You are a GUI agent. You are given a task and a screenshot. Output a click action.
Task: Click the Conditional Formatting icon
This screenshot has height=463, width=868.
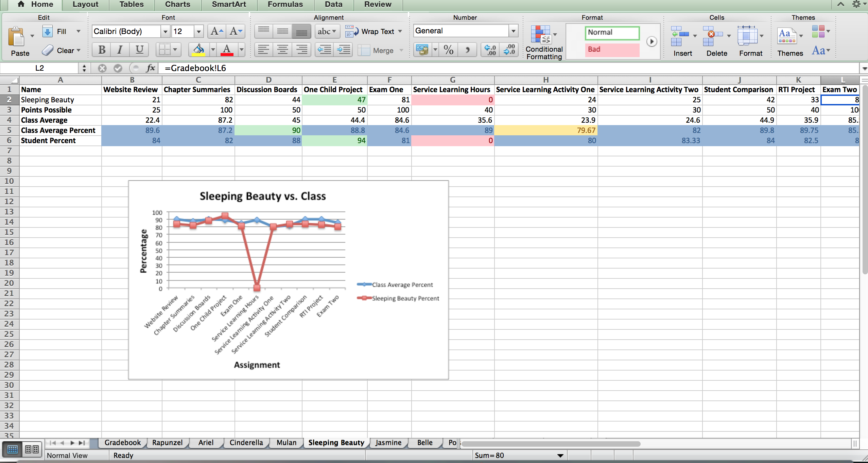(541, 35)
